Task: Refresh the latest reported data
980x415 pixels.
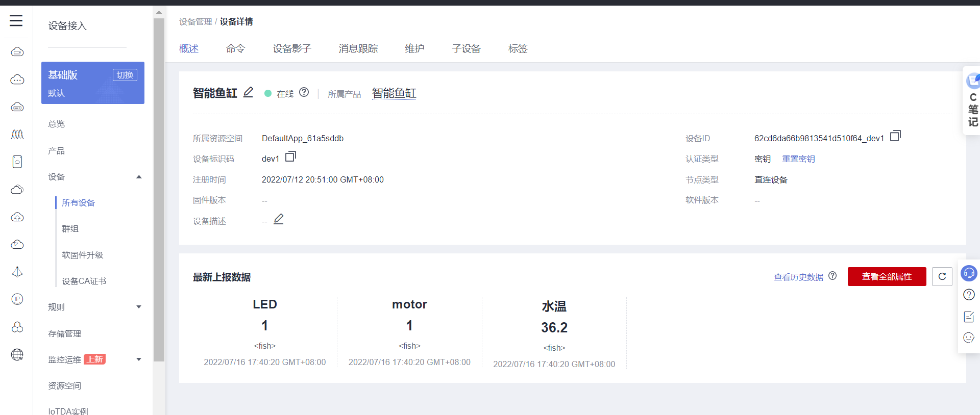Action: point(942,276)
